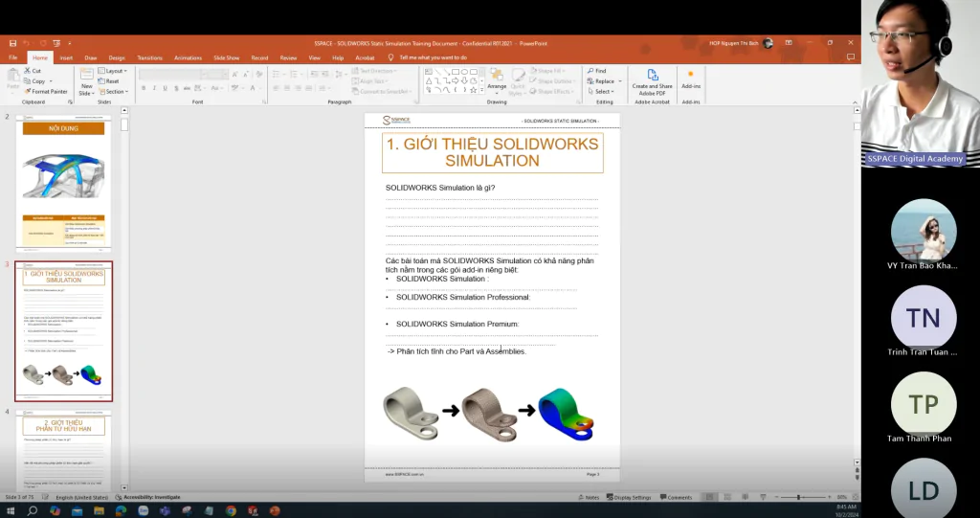Open the Add-ins button

click(691, 80)
